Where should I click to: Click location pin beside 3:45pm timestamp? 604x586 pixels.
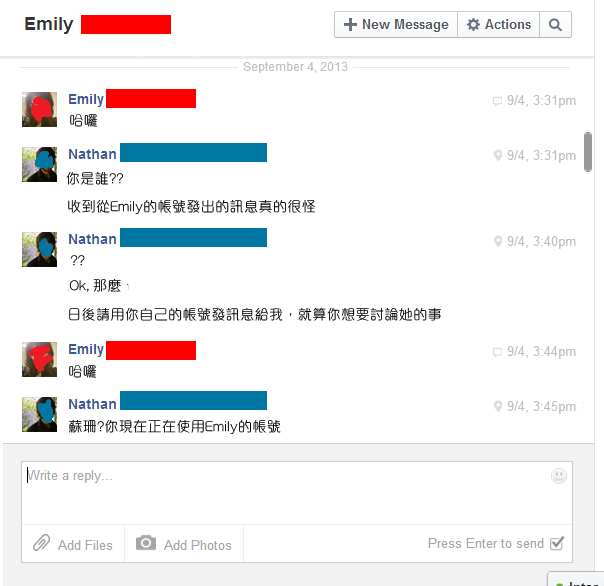pyautogui.click(x=498, y=406)
